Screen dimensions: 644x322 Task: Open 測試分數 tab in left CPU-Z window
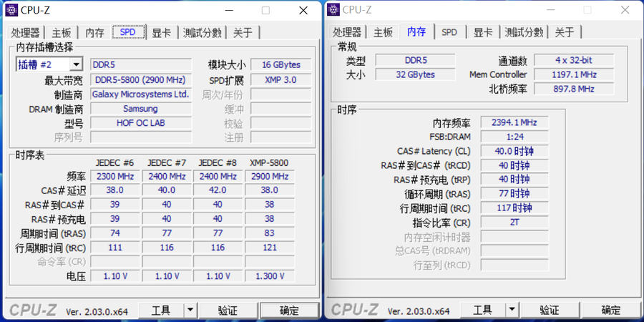(203, 32)
